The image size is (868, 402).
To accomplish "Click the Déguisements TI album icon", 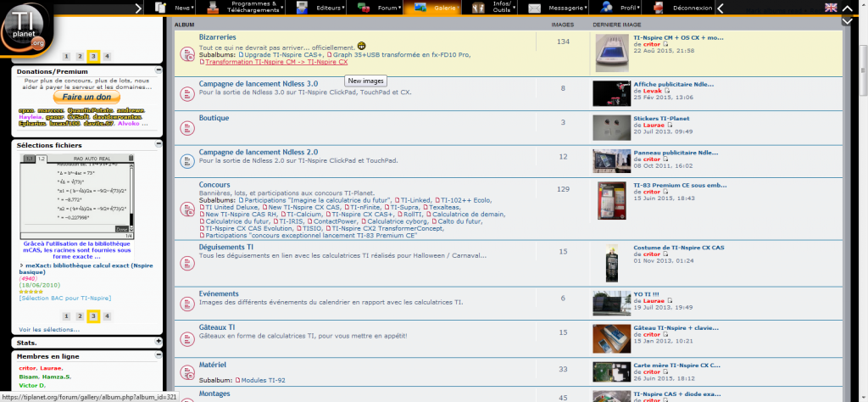I will (186, 262).
